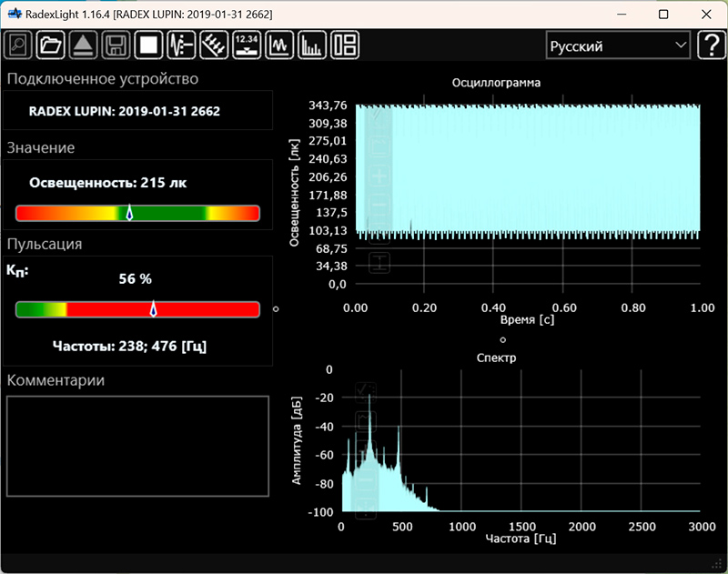Screen dimensions: 728x574
Task: Click the pulsation waveform toolbar icon
Action: point(182,45)
